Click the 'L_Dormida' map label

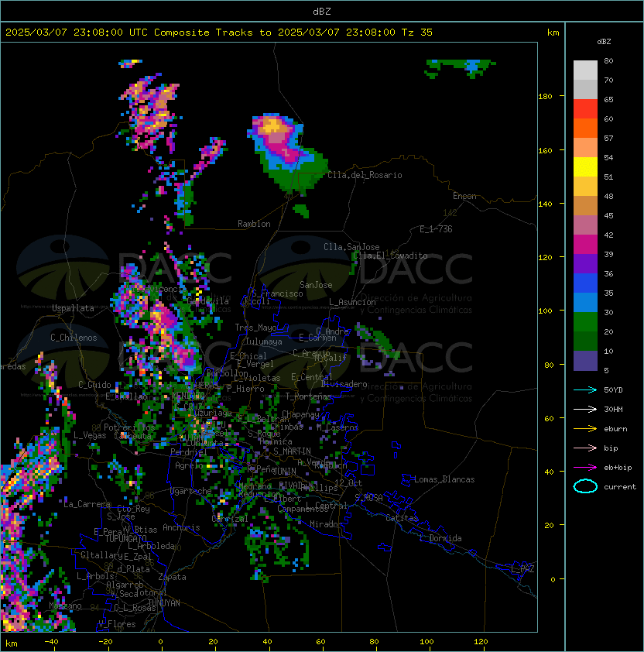(x=440, y=538)
